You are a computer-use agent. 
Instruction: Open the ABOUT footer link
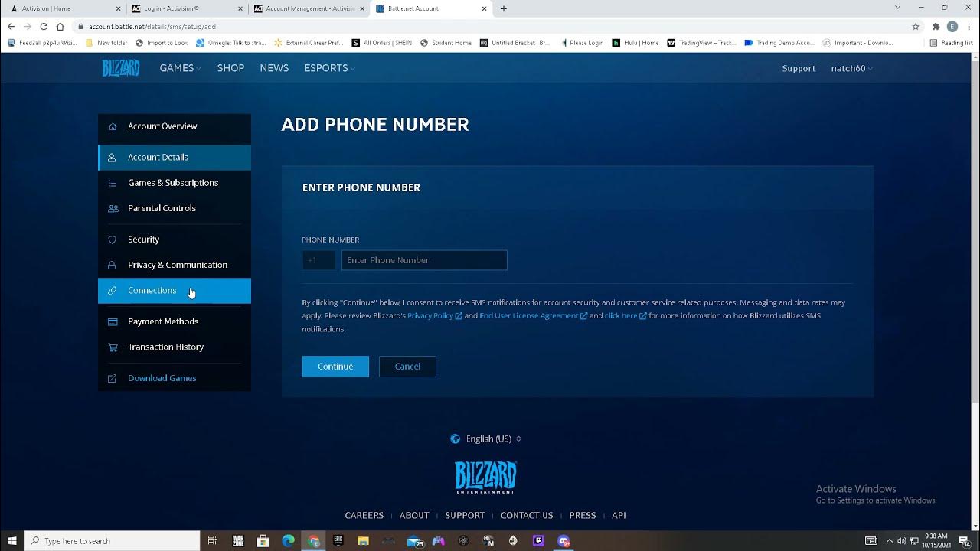(x=414, y=515)
